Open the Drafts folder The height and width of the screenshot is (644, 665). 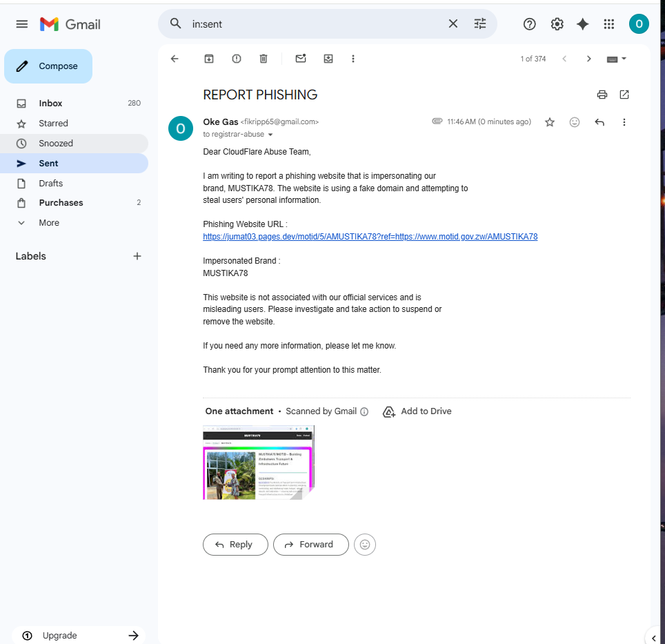[75, 184]
